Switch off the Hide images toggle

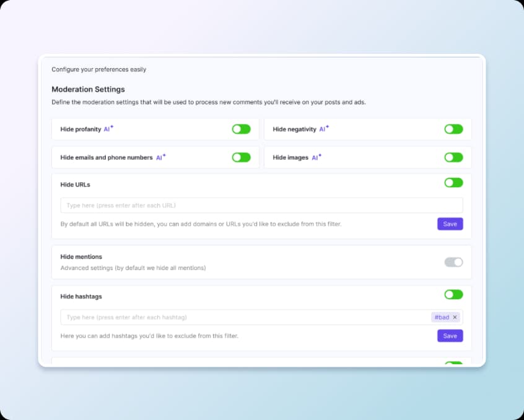coord(453,157)
